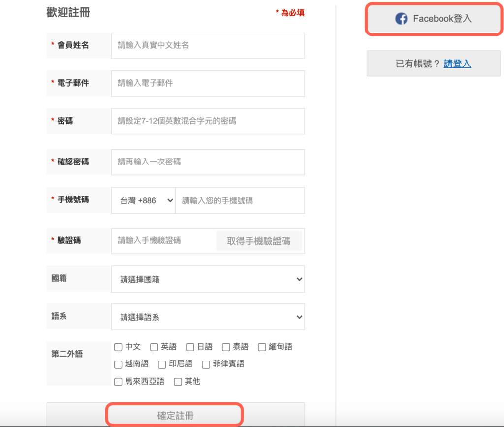The image size is (504, 427).
Task: Check the 英語 second language checkbox
Action: point(154,347)
